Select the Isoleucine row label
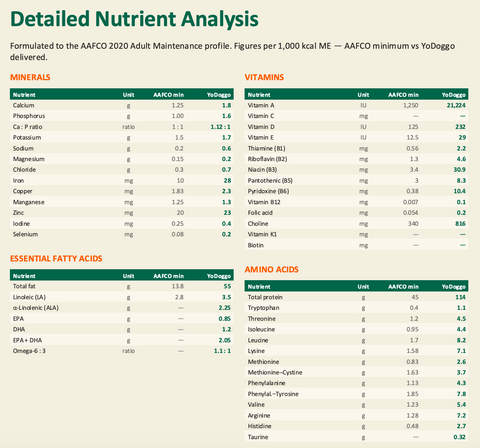 coord(261,329)
